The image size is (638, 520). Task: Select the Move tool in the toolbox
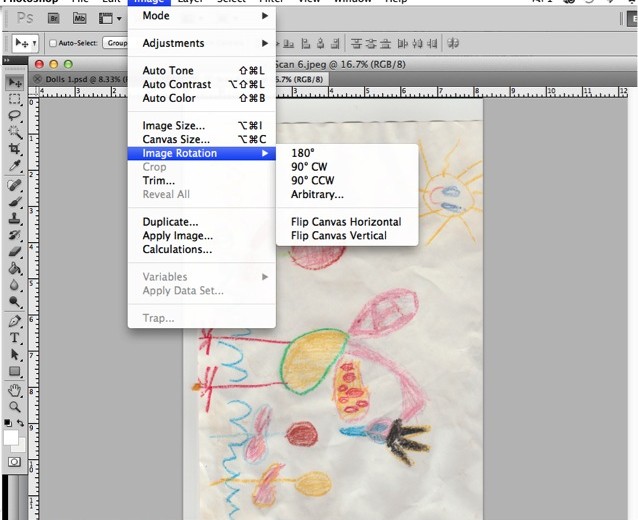[x=15, y=83]
